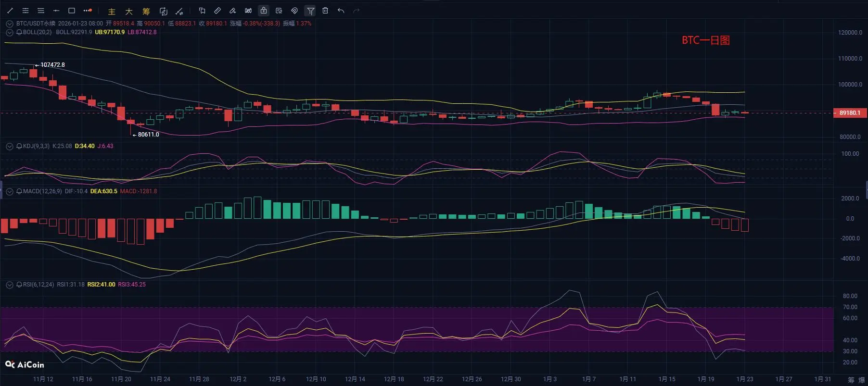Click the 12月 10 date on time axis

coord(316,379)
